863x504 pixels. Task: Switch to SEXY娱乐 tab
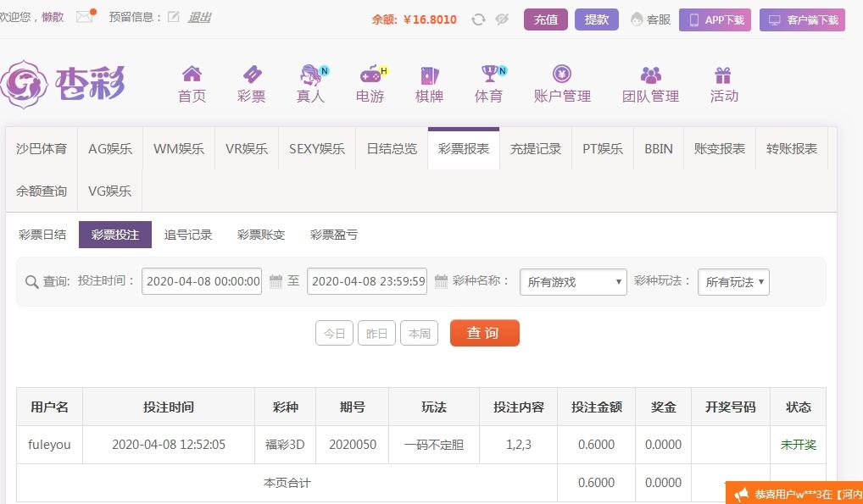point(317,148)
